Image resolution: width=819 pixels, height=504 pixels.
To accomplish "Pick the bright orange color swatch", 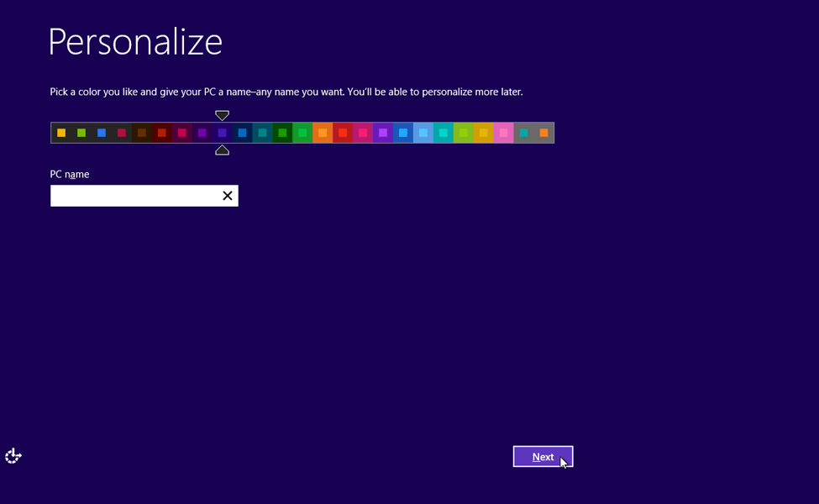I will [x=323, y=133].
